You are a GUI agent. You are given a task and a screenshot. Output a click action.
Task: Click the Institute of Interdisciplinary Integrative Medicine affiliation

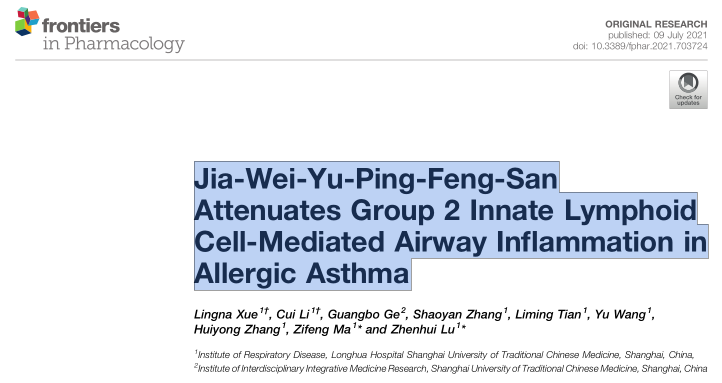click(450, 369)
